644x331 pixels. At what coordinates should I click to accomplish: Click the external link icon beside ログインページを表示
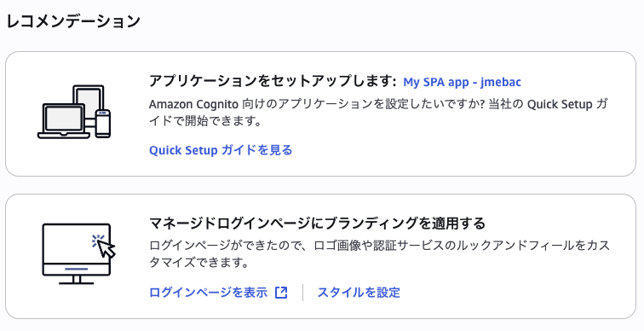tap(281, 293)
